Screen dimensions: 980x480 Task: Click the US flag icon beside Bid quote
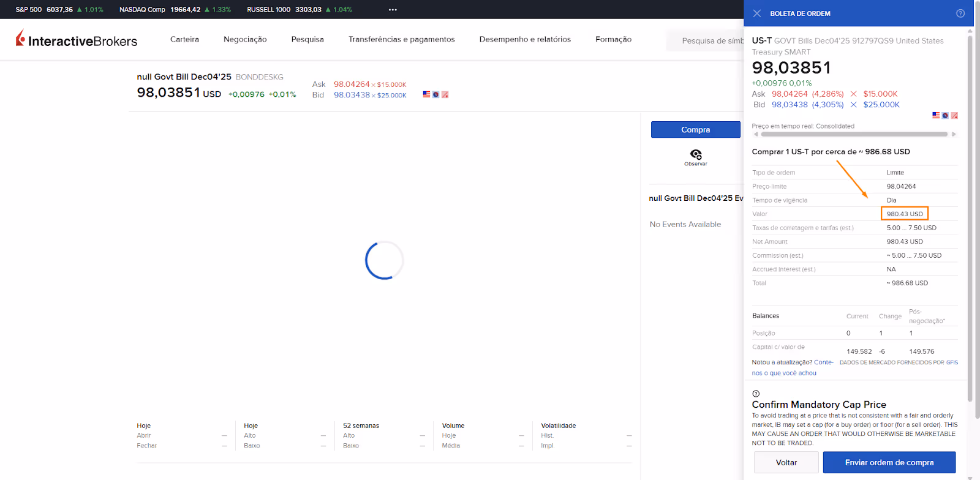[426, 94]
